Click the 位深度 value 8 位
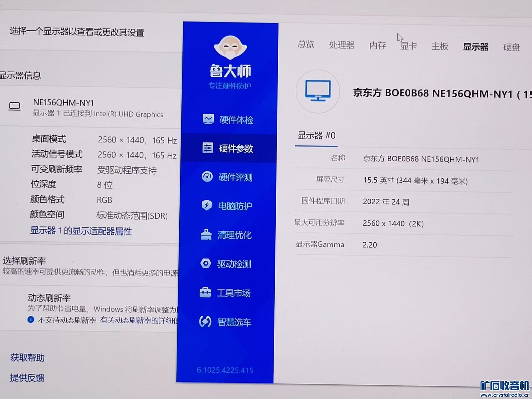The width and height of the screenshot is (532, 399). point(104,185)
